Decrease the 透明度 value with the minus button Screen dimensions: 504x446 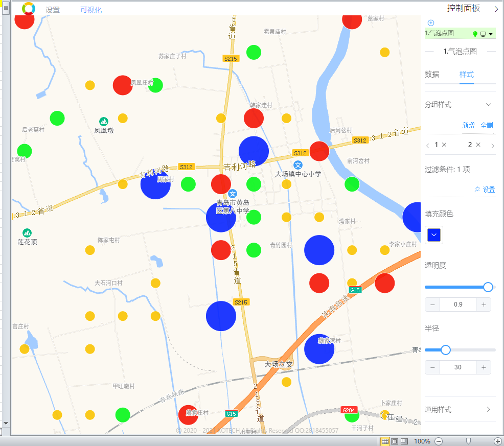(x=432, y=304)
